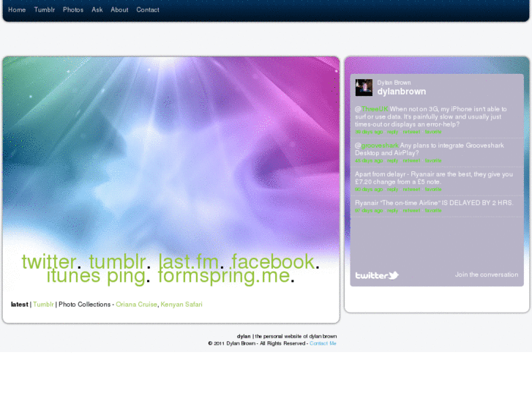The height and width of the screenshot is (399, 532).
Task: Reply to the DELAYED BY 2 HRS tweet
Action: (x=392, y=211)
